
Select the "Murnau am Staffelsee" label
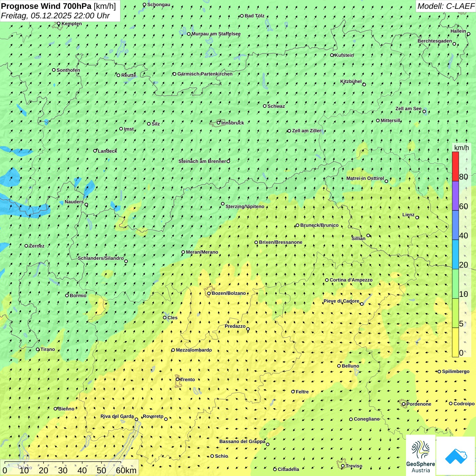(216, 34)
